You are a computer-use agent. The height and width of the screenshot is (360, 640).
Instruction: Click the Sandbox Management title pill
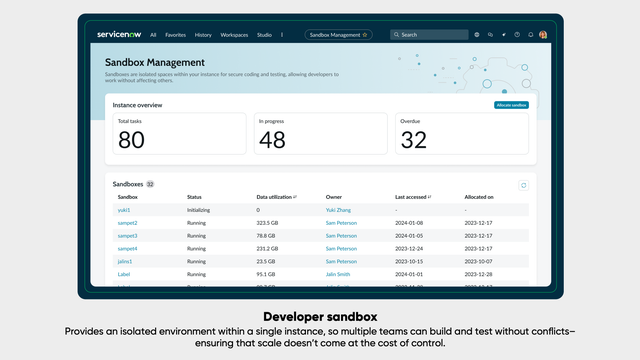[338, 35]
